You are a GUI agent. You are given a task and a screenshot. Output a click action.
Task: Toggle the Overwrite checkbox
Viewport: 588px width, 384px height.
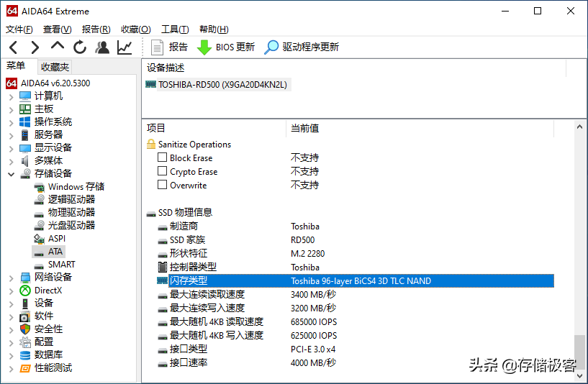pos(162,185)
